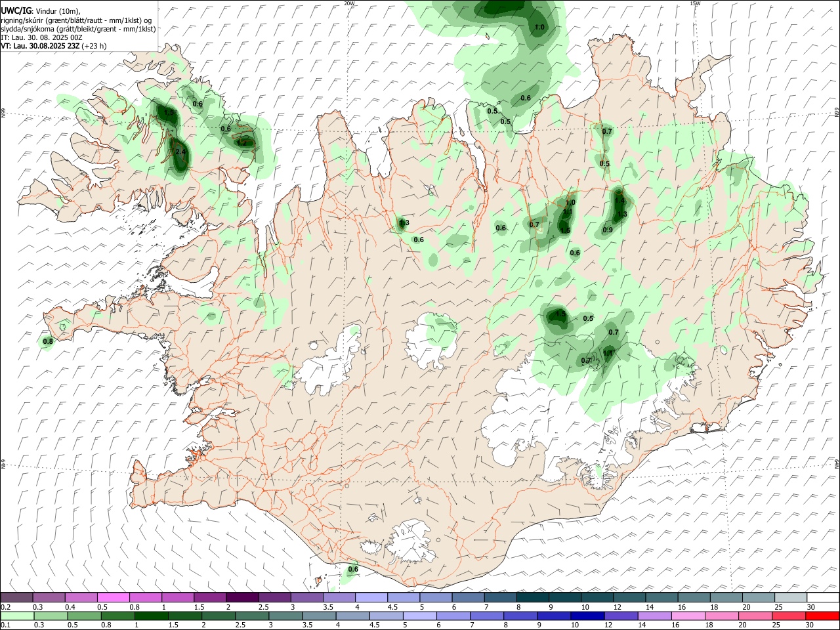Select bottom-row grey-green swatch between 3 and 3.5
This screenshot has width=840, height=630.
coord(285,616)
